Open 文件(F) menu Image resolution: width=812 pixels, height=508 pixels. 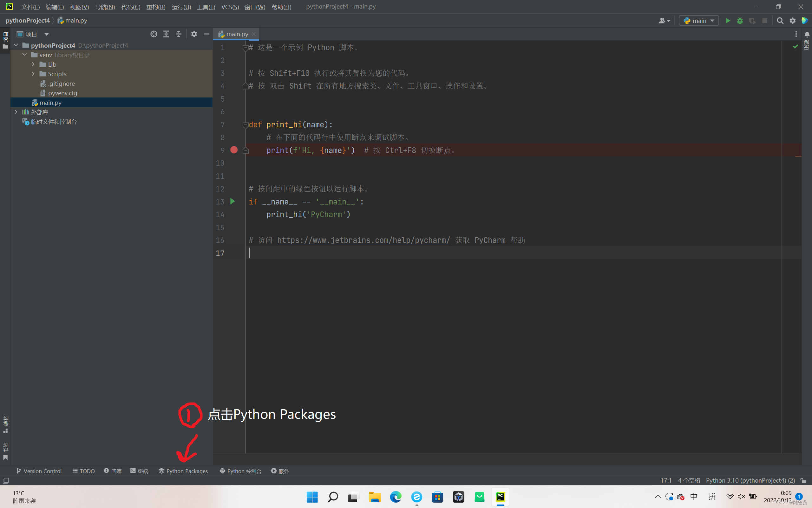coord(30,7)
